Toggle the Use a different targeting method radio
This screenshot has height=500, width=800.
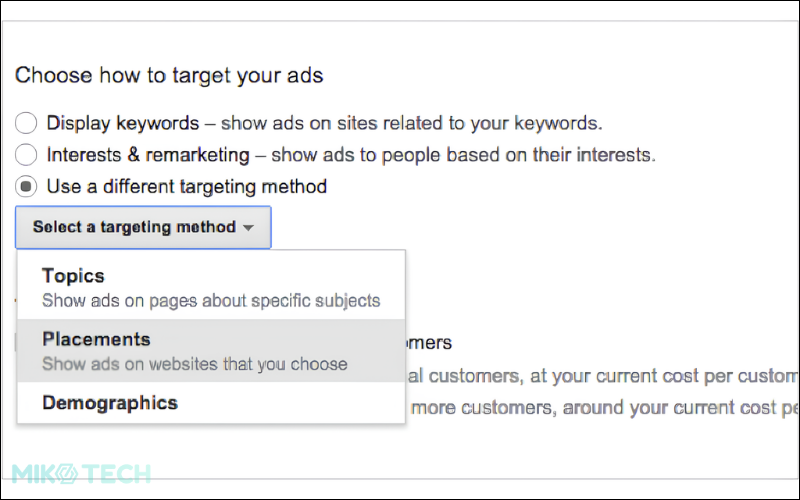(26, 186)
